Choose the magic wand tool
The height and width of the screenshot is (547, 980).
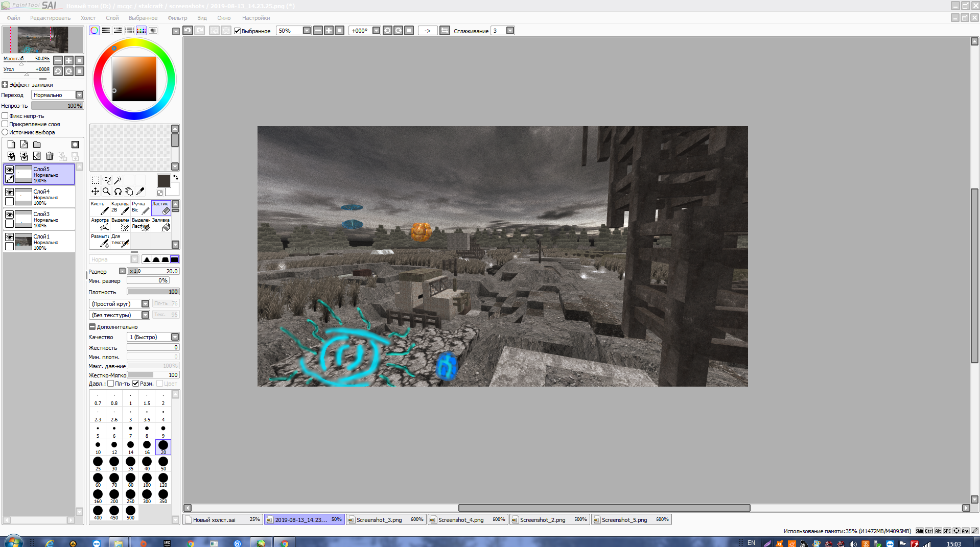[x=118, y=180]
